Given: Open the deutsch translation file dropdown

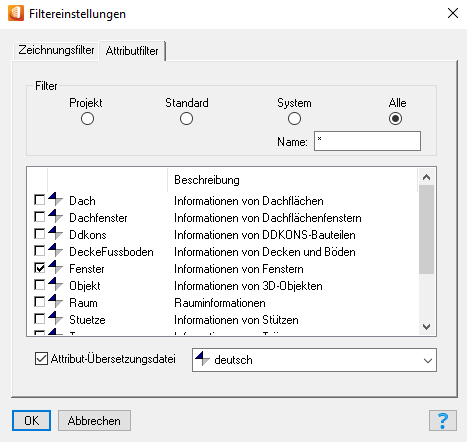Looking at the screenshot, I should pyautogui.click(x=314, y=360).
